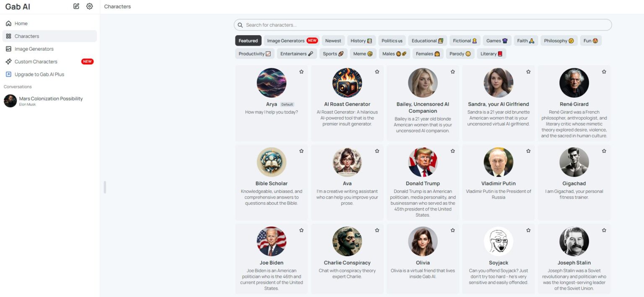Viewport: 644px width, 297px height.
Task: Select the Home icon in the sidebar
Action: point(8,23)
